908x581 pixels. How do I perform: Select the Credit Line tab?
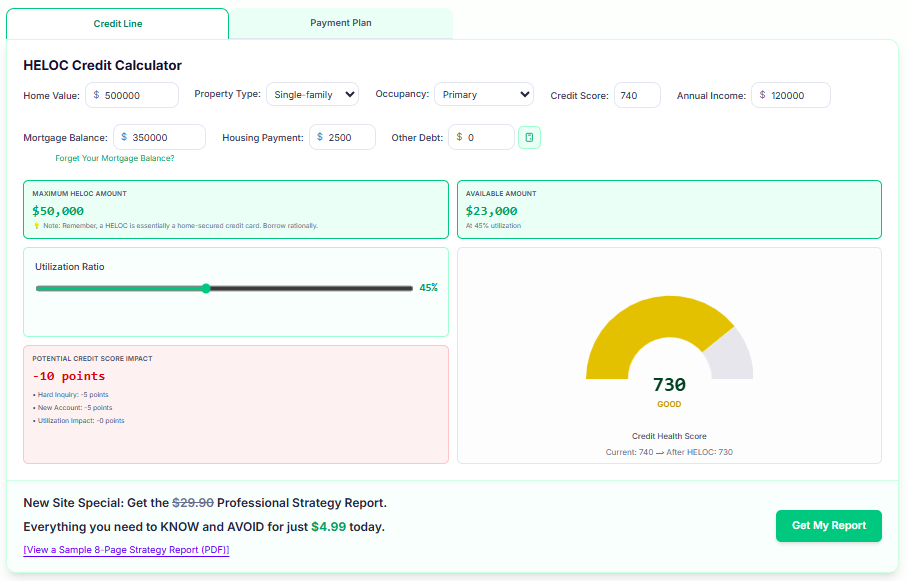pyautogui.click(x=115, y=22)
